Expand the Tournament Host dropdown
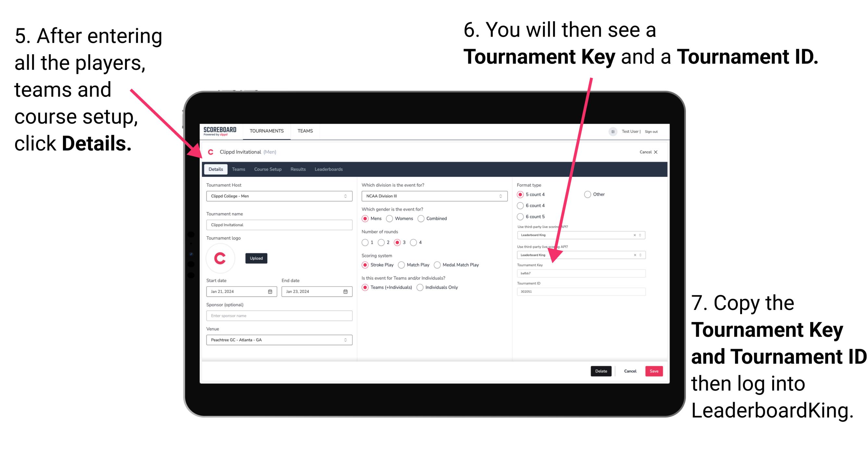Screen dimensions: 868x467 [345, 196]
